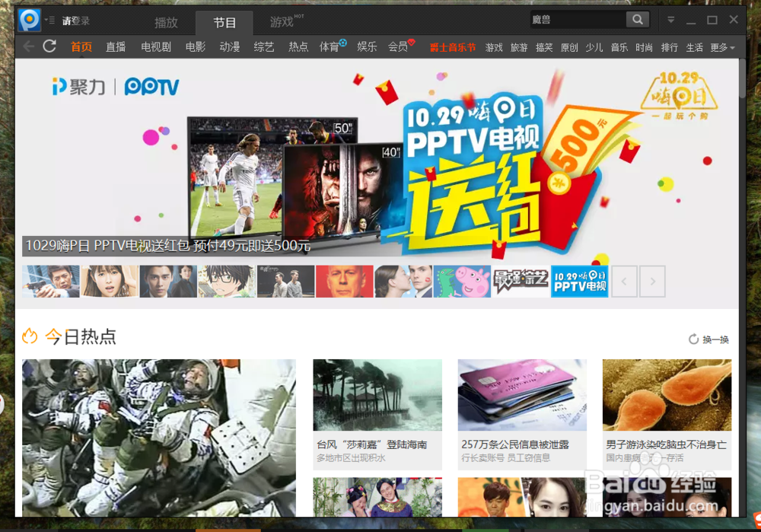Viewport: 761px width, 532px height.
Task: Refresh the page with reload icon
Action: click(x=49, y=46)
